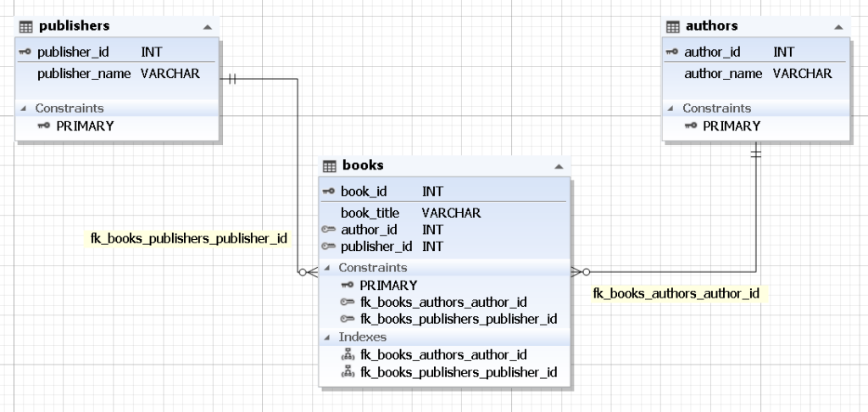The image size is (868, 412).
Task: Click the authors table grid icon
Action: [x=672, y=26]
